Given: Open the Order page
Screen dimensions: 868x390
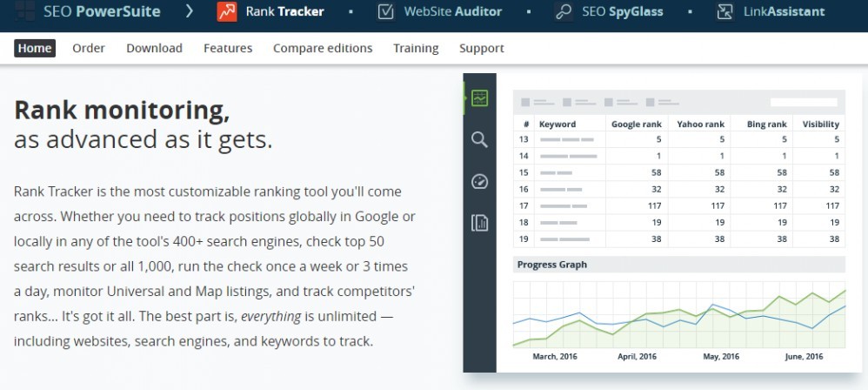Looking at the screenshot, I should coord(89,48).
